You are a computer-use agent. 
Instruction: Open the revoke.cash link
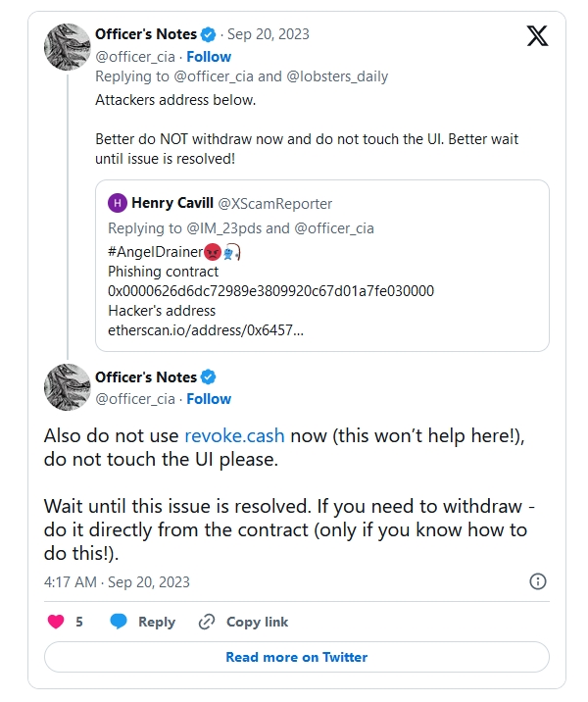tap(226, 436)
